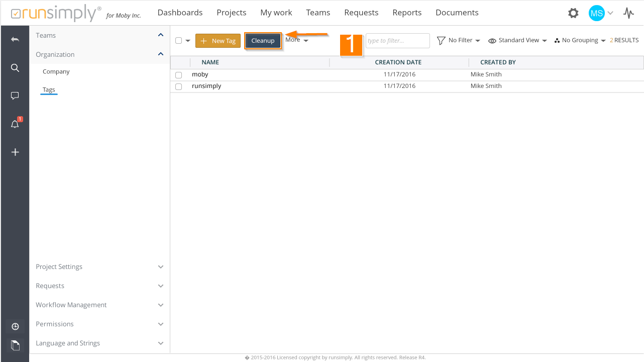The height and width of the screenshot is (362, 644).
Task: Click the activity pulse icon at top right
Action: (x=628, y=13)
